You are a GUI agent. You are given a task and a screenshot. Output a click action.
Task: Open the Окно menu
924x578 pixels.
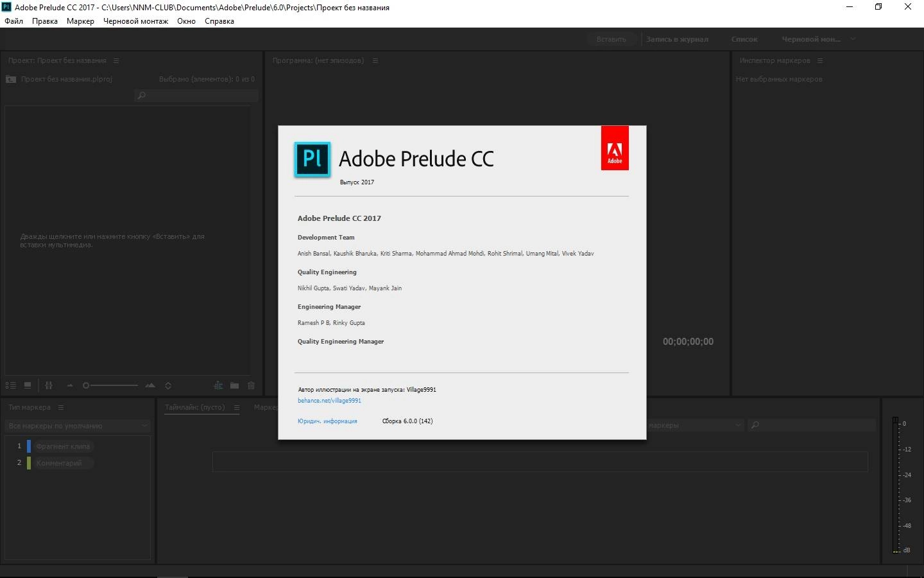[x=186, y=21]
